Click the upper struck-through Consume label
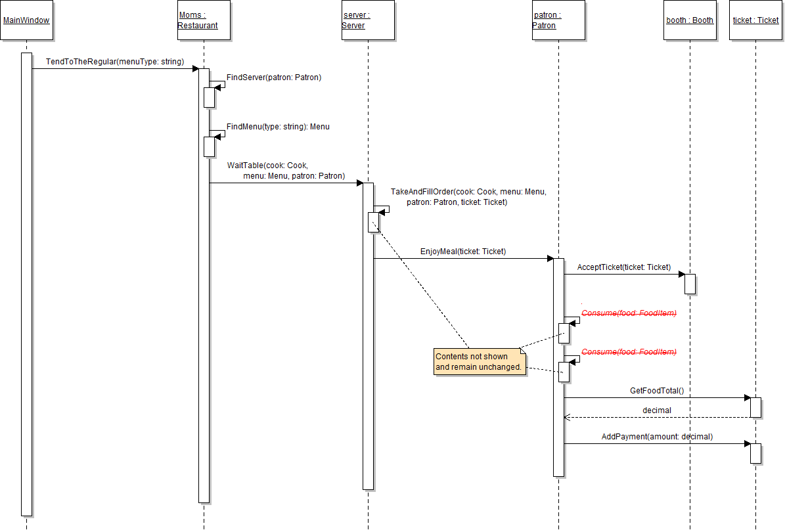The height and width of the screenshot is (532, 785). [x=629, y=313]
